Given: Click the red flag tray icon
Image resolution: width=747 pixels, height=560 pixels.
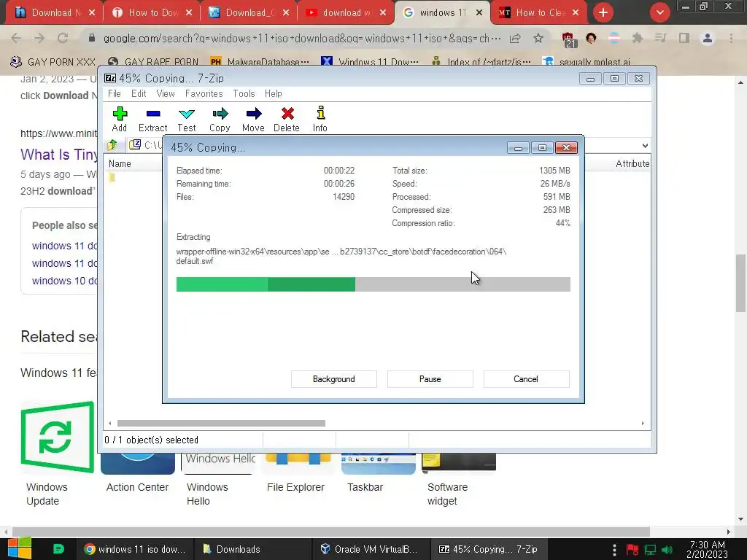Looking at the screenshot, I should 632,550.
